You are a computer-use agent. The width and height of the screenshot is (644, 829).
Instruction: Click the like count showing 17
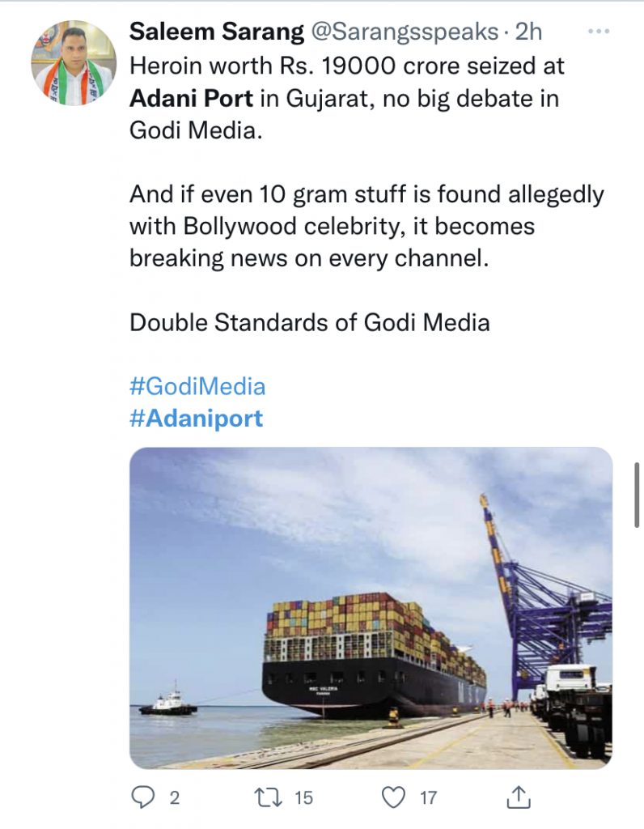click(x=428, y=798)
